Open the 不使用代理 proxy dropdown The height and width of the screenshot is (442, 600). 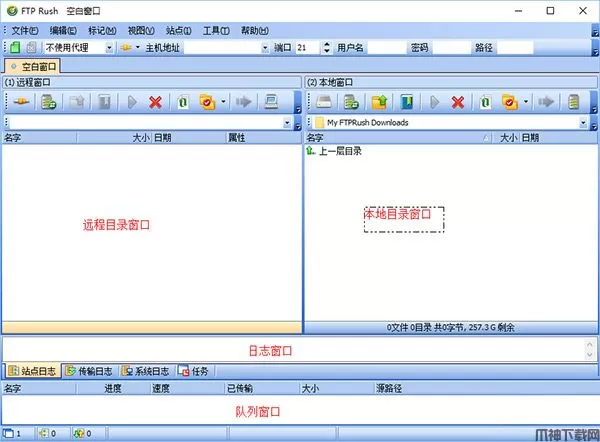click(109, 48)
